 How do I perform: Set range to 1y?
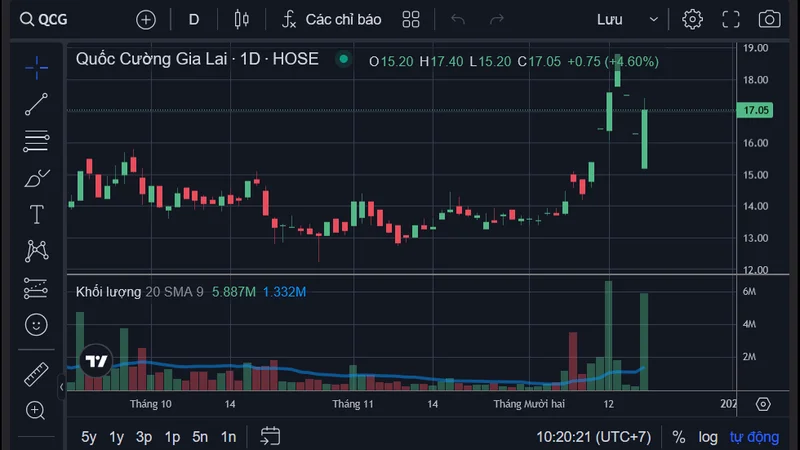coord(117,437)
